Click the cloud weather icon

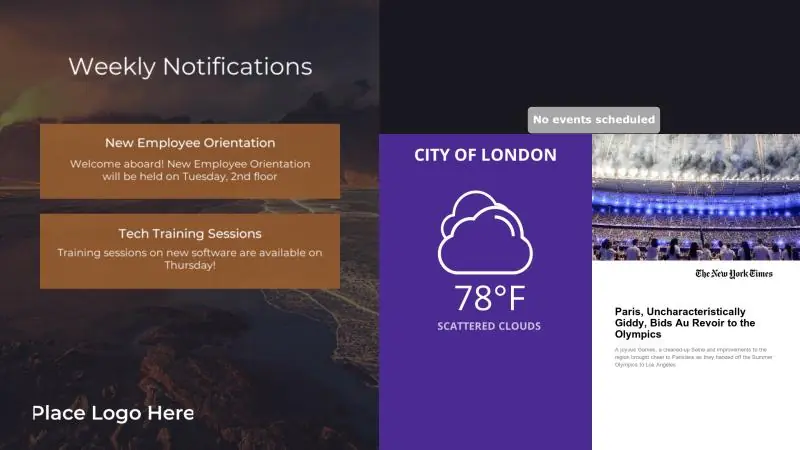tap(485, 233)
